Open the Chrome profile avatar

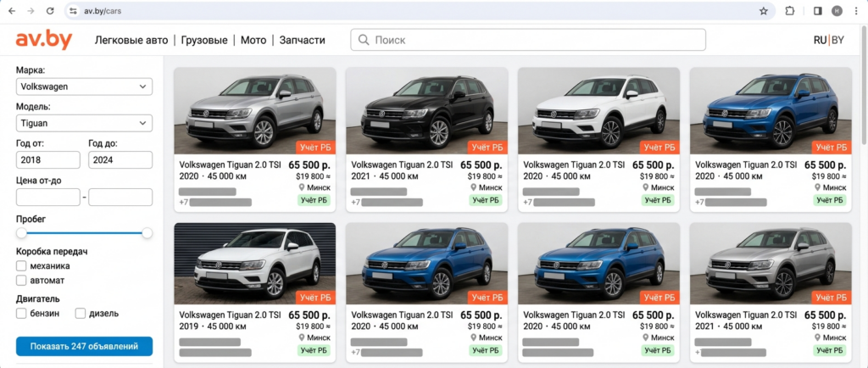click(837, 10)
